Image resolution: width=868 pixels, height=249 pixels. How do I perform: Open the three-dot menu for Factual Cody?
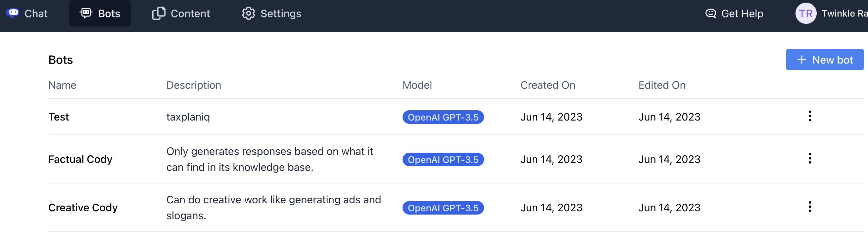[x=810, y=158]
